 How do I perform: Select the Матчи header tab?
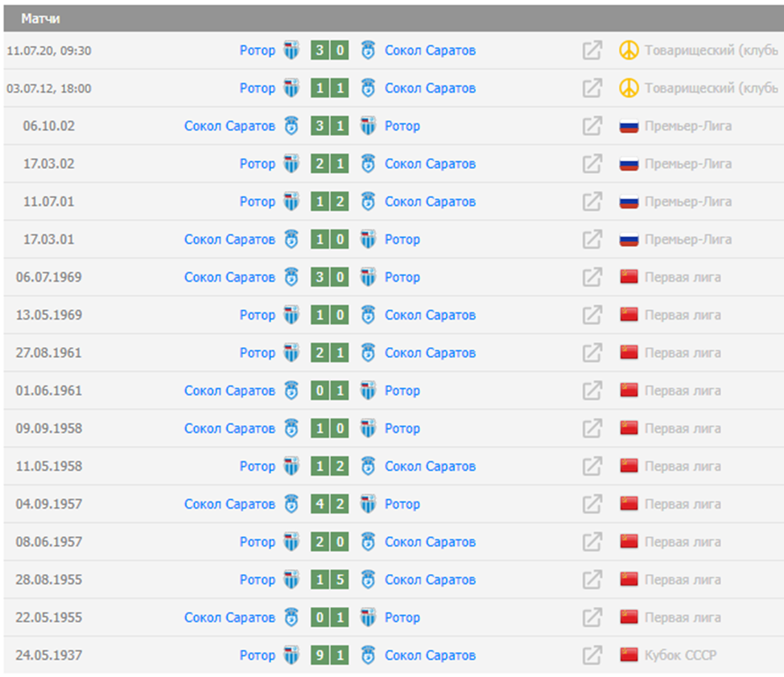tap(40, 19)
